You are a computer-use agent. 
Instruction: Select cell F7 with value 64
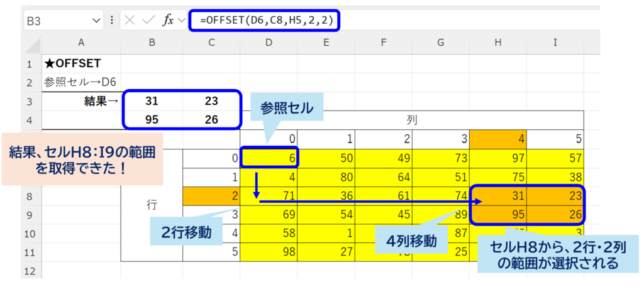click(x=384, y=177)
